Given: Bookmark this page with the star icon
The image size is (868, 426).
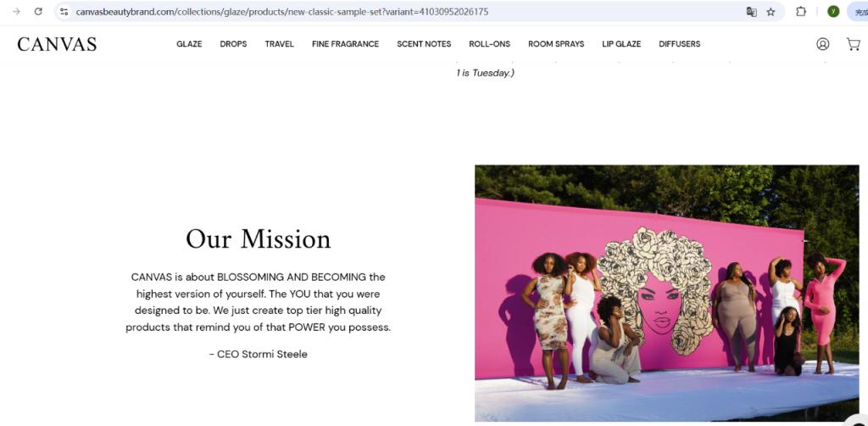Looking at the screenshot, I should coord(771,12).
